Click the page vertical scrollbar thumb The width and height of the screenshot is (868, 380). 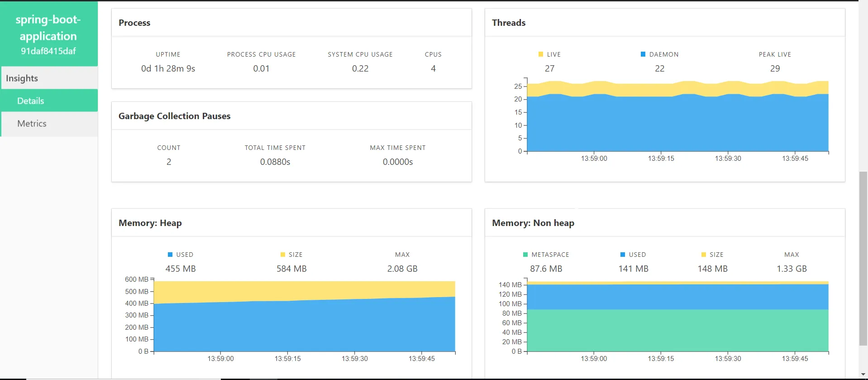pos(863,259)
